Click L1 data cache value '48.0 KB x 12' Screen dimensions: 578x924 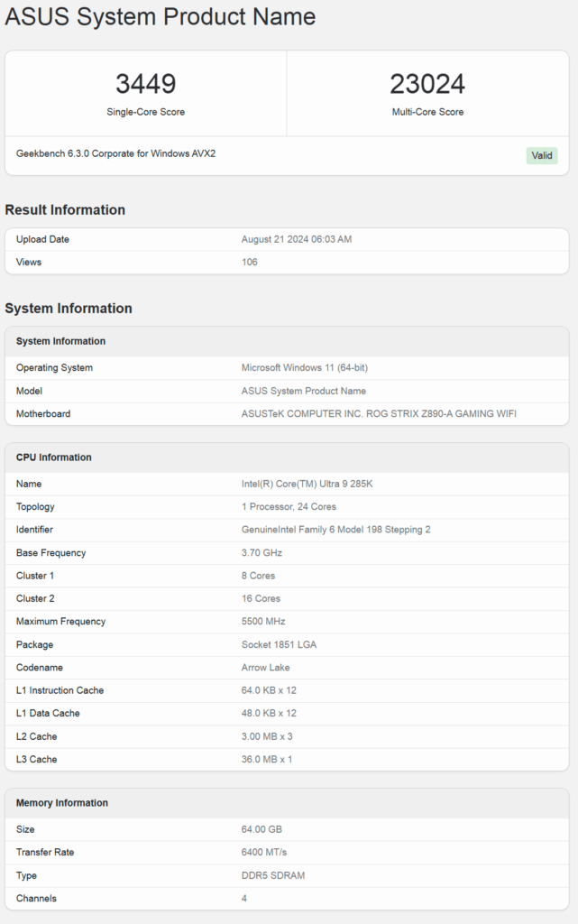269,714
